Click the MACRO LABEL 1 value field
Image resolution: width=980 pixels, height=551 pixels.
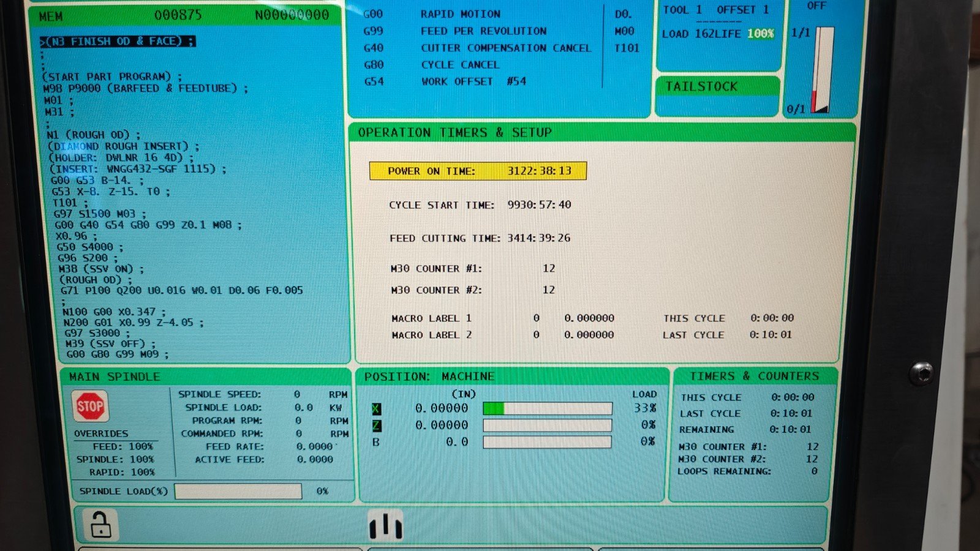(588, 318)
